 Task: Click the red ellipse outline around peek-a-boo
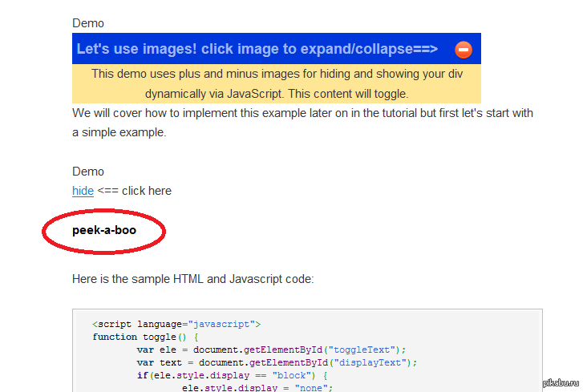click(x=164, y=232)
